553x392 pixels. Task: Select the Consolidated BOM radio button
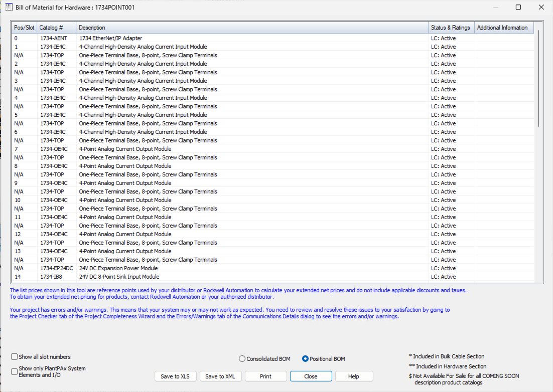point(242,359)
